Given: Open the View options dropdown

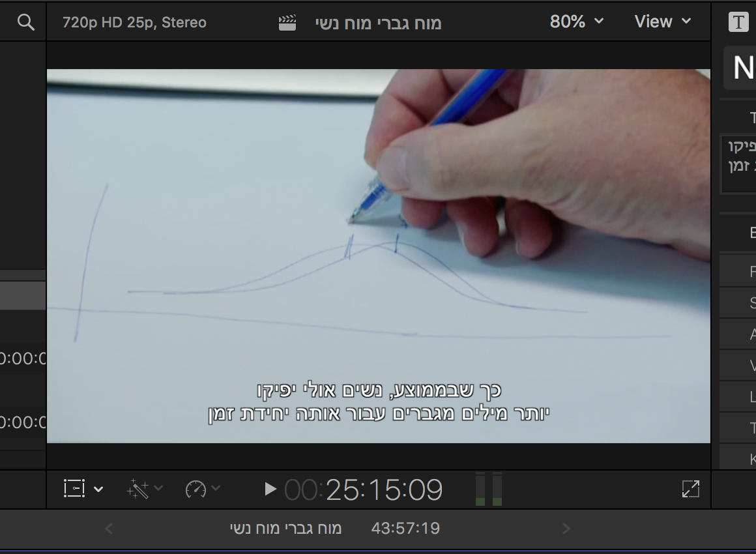Looking at the screenshot, I should point(662,22).
